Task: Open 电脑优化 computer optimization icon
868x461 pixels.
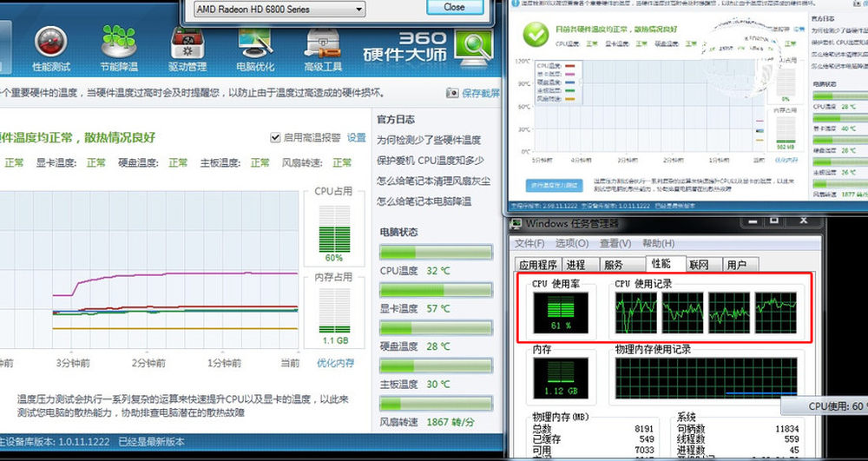Action: (x=254, y=49)
